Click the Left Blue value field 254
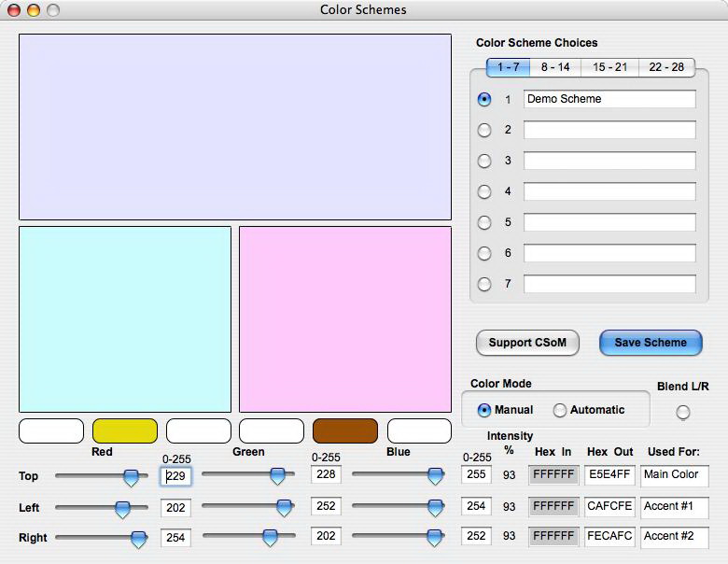728x564 pixels. pos(476,506)
